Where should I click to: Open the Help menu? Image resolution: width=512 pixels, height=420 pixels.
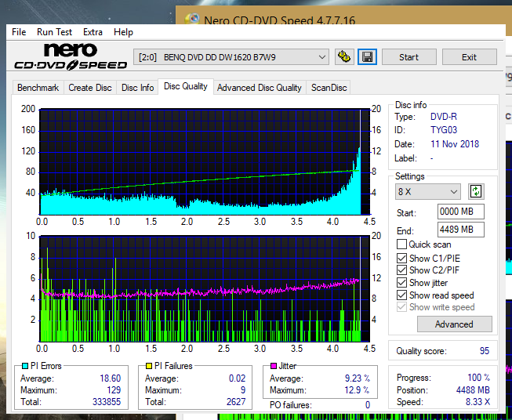[x=123, y=32]
